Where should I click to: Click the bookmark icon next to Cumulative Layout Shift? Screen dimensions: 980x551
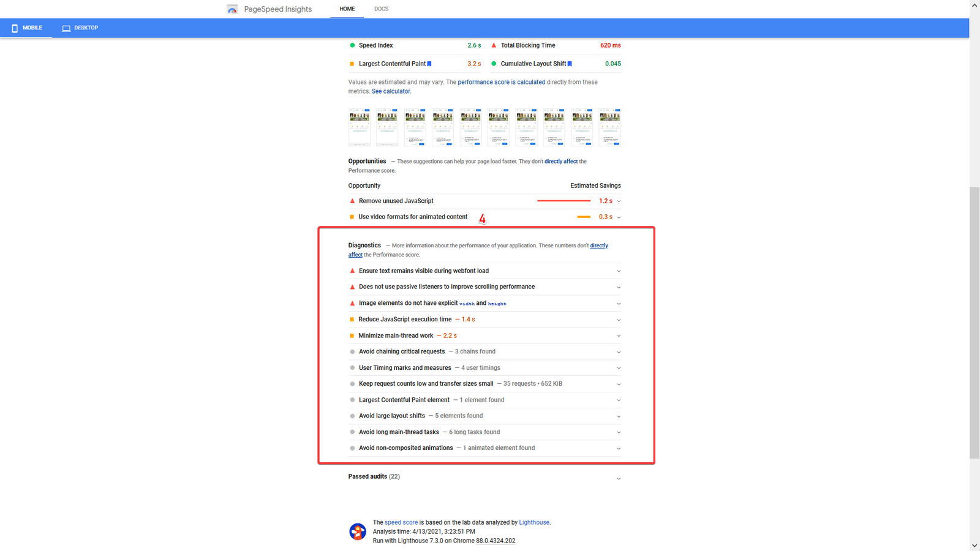(570, 64)
